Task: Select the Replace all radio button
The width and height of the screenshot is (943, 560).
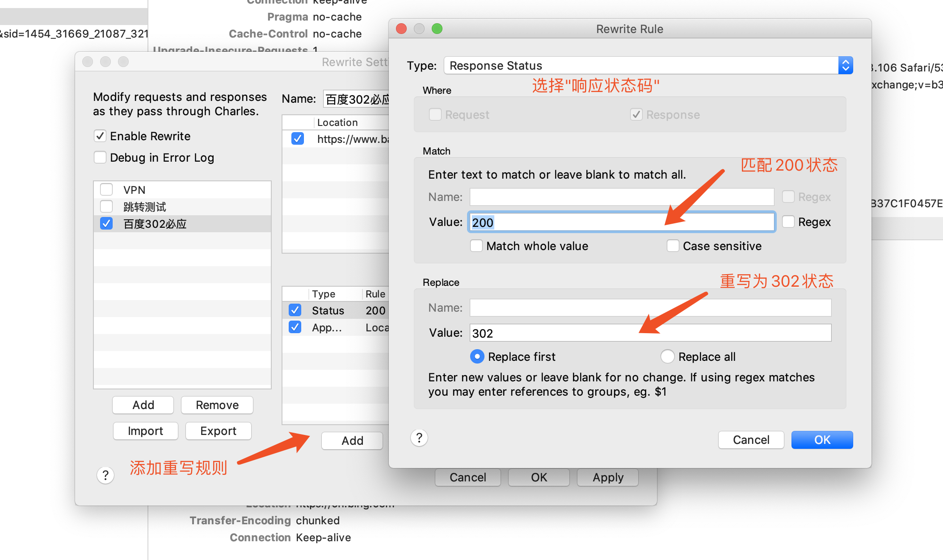Action: [667, 356]
